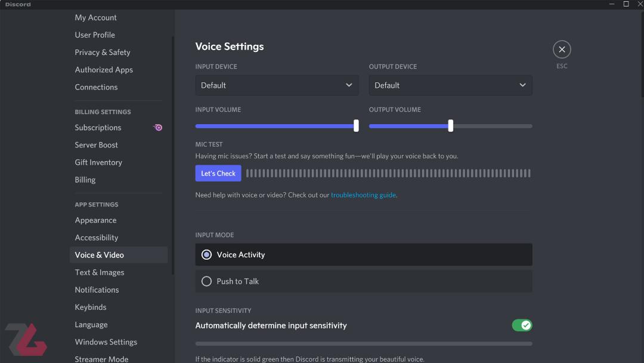
Task: Toggle automatic input sensitivity switch
Action: [522, 325]
